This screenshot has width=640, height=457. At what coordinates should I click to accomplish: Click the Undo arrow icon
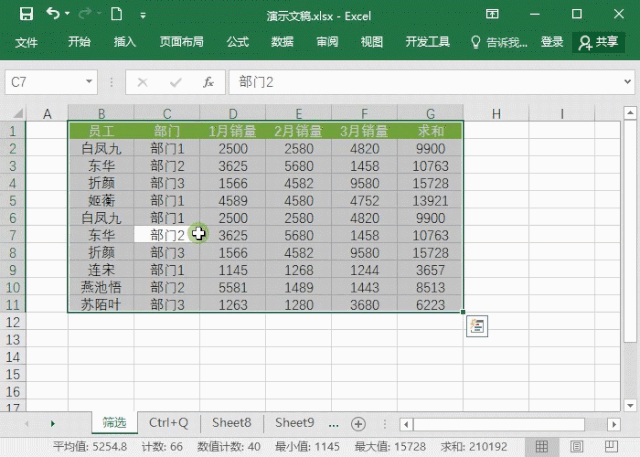[53, 13]
